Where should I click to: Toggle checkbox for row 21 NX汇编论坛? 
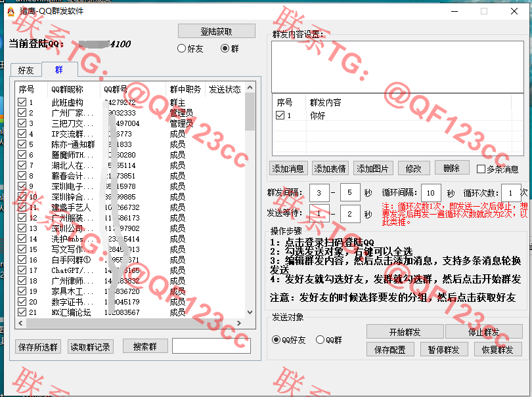click(x=22, y=312)
